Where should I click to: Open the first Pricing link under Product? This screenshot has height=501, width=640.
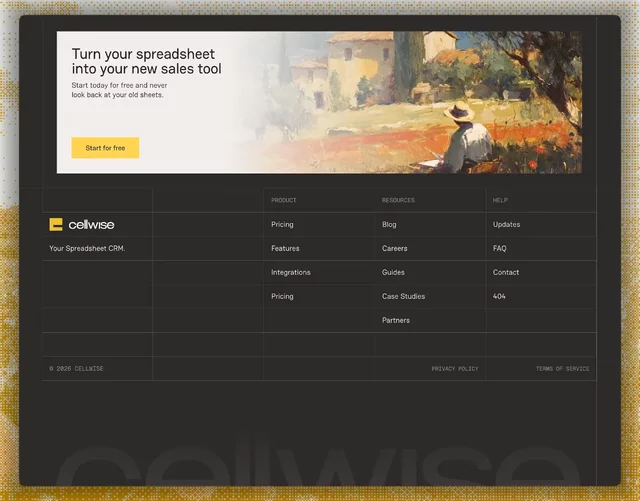click(282, 225)
